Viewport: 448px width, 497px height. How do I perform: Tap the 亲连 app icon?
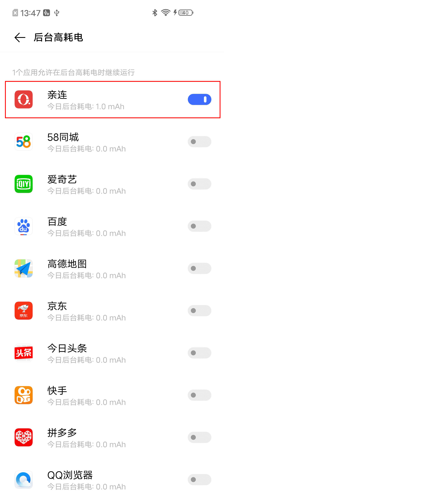(24, 99)
